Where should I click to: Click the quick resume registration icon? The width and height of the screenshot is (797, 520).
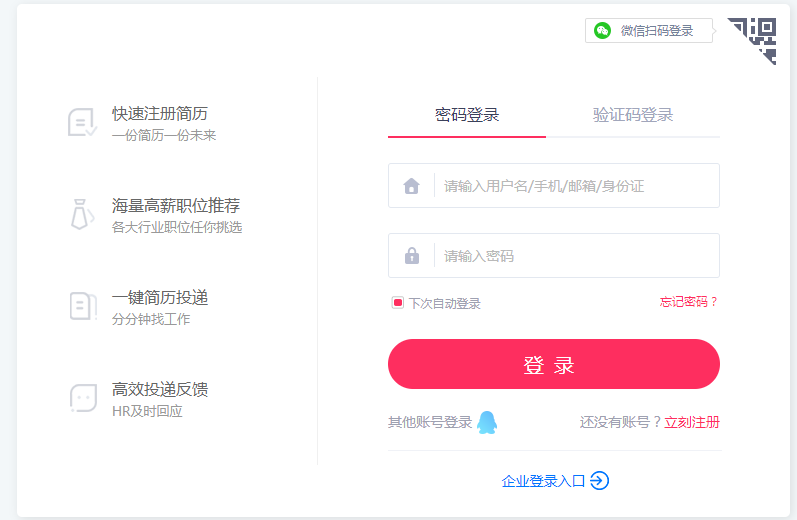tap(82, 122)
